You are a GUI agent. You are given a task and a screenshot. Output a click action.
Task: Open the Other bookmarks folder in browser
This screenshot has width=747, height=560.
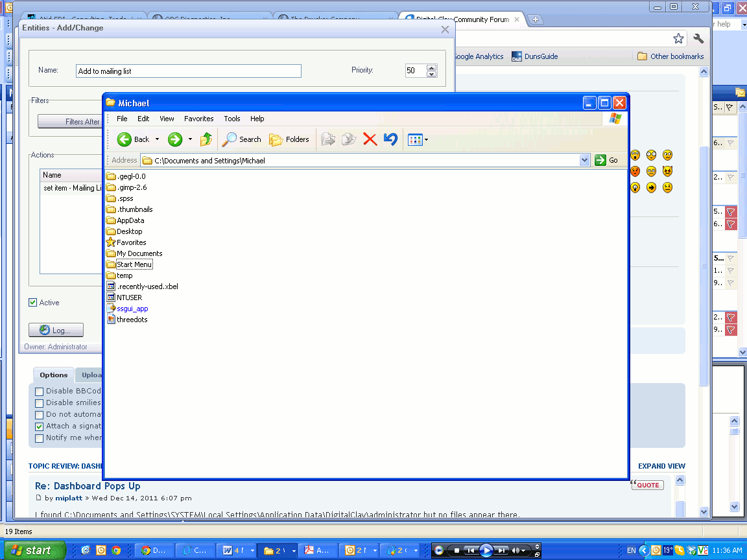pos(670,56)
